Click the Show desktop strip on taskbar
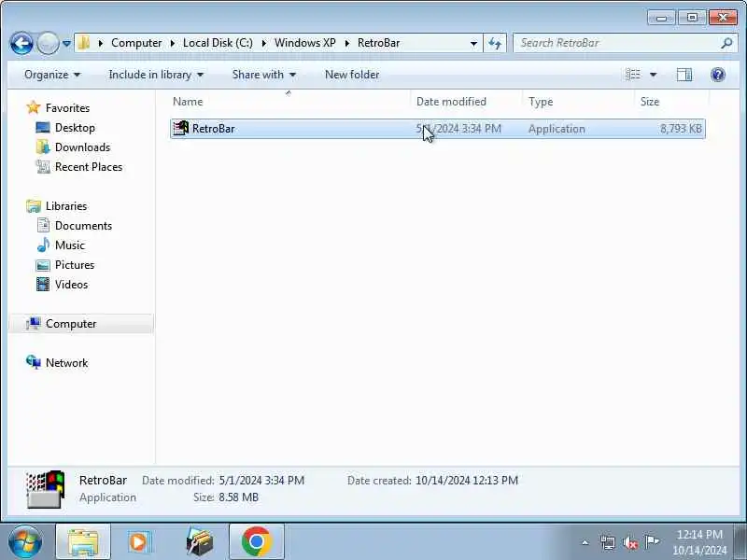 click(x=740, y=542)
